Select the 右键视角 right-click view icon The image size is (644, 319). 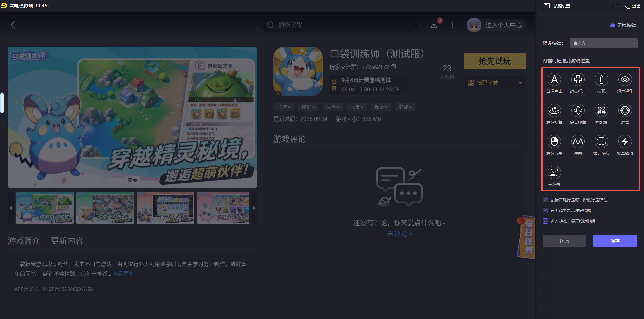click(x=554, y=110)
